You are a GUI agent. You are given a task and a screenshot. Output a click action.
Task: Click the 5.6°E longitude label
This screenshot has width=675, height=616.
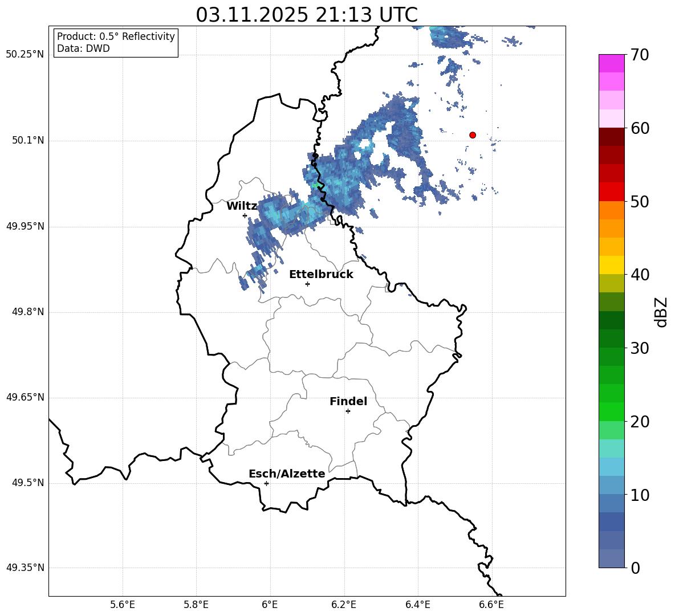pyautogui.click(x=122, y=605)
